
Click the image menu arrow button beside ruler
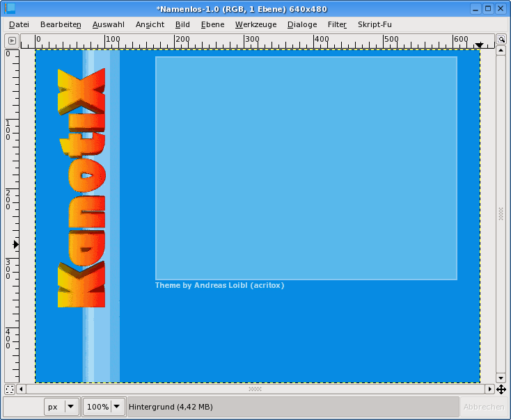pyautogui.click(x=12, y=41)
